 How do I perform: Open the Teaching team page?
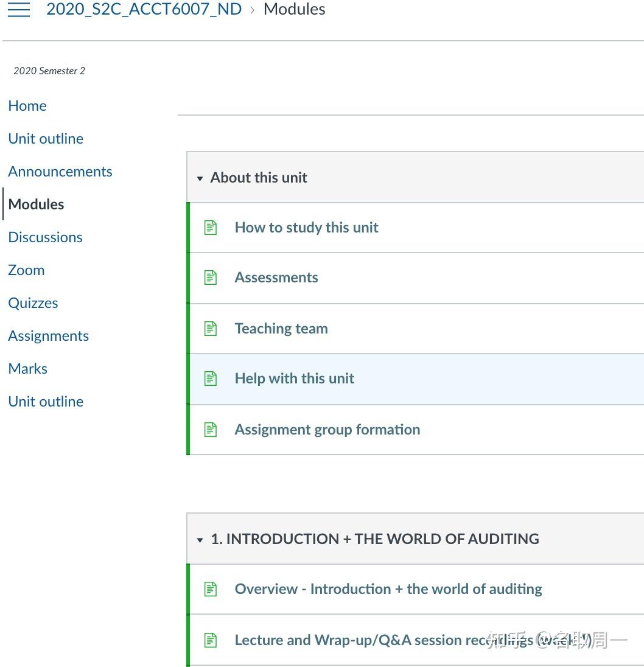(281, 329)
